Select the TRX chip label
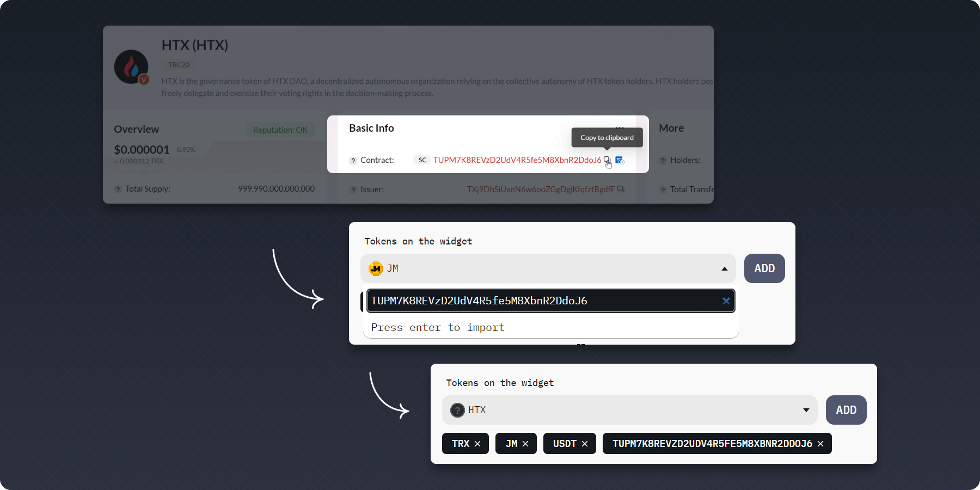Viewport: 980px width, 490px height. point(461,444)
